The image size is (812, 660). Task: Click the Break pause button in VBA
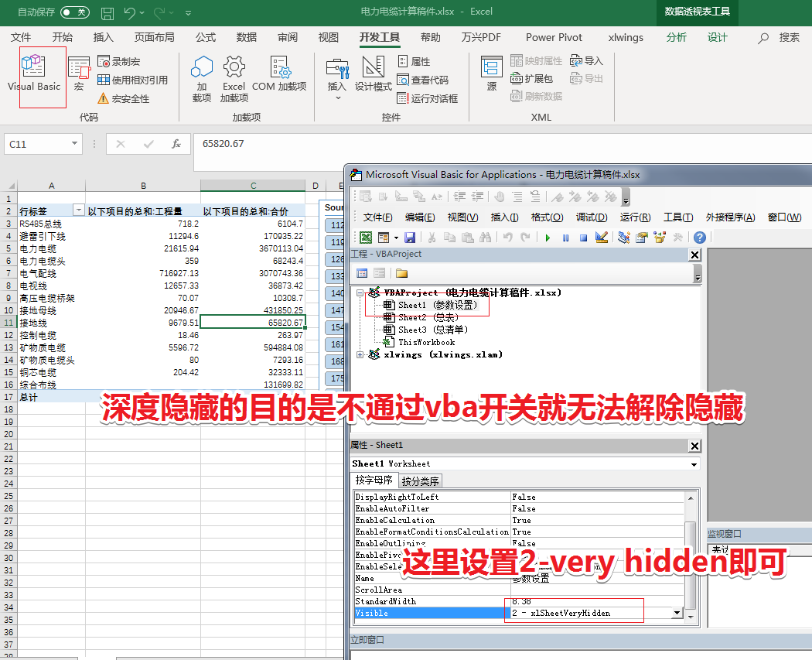pos(565,238)
